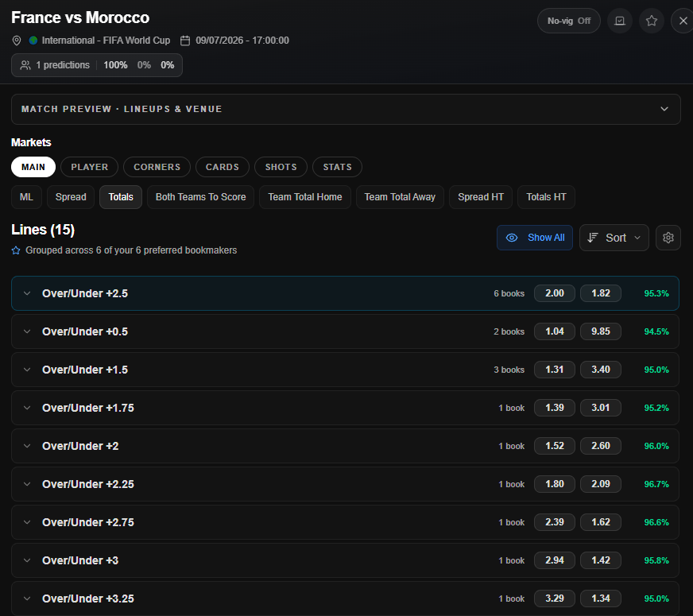Click the 2.09 odds for Over/Under +2.25
The height and width of the screenshot is (616, 693).
[x=601, y=484]
